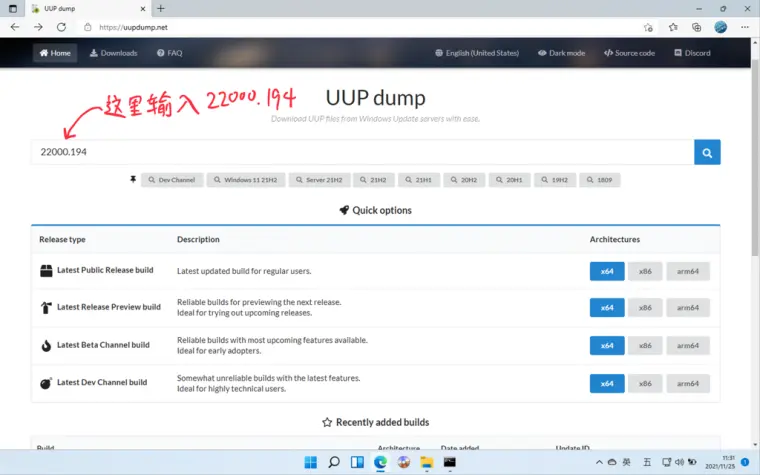Select x86 for Latest Public Release build
This screenshot has width=760, height=475.
[x=645, y=271]
